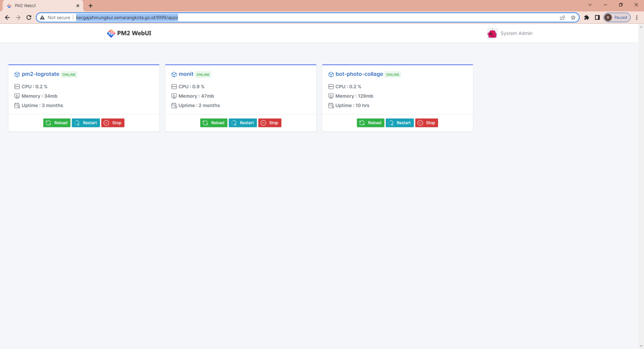
Task: Stop the pm2-logrotate process
Action: pyautogui.click(x=113, y=123)
